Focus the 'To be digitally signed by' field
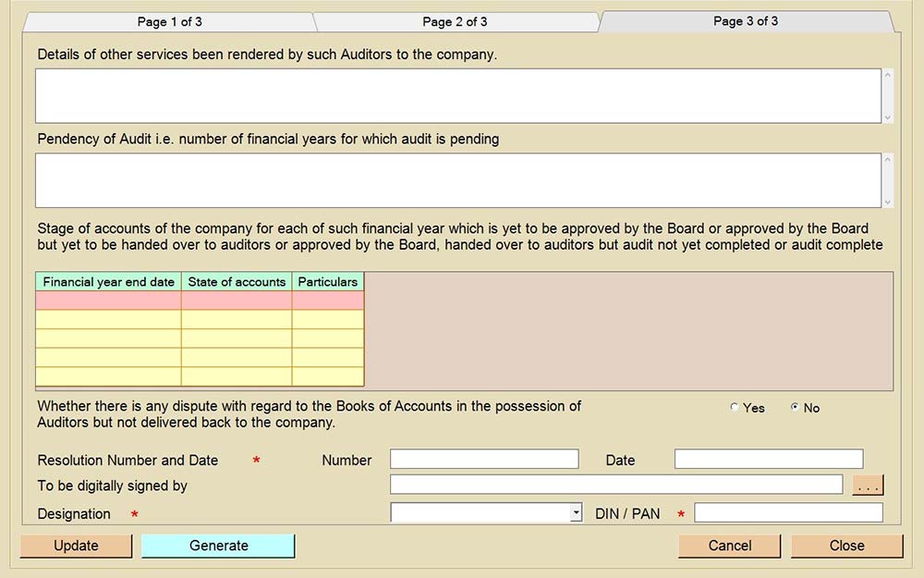 coord(616,486)
